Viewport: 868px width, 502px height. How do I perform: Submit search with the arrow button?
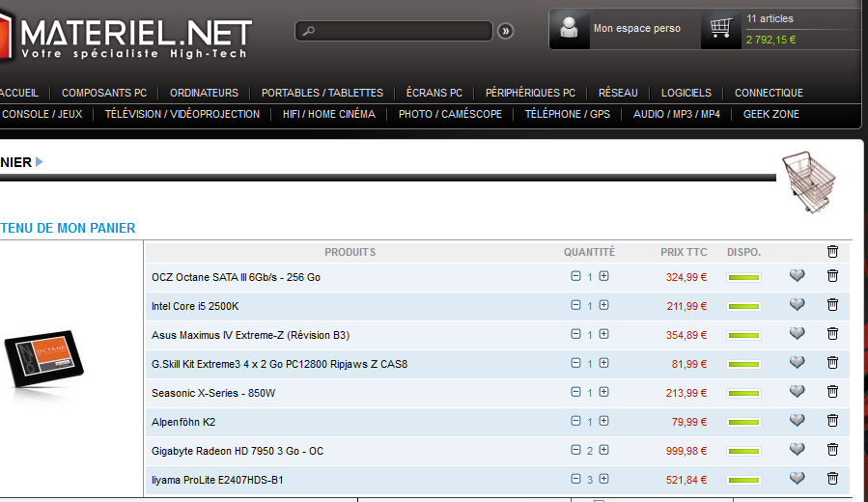506,32
